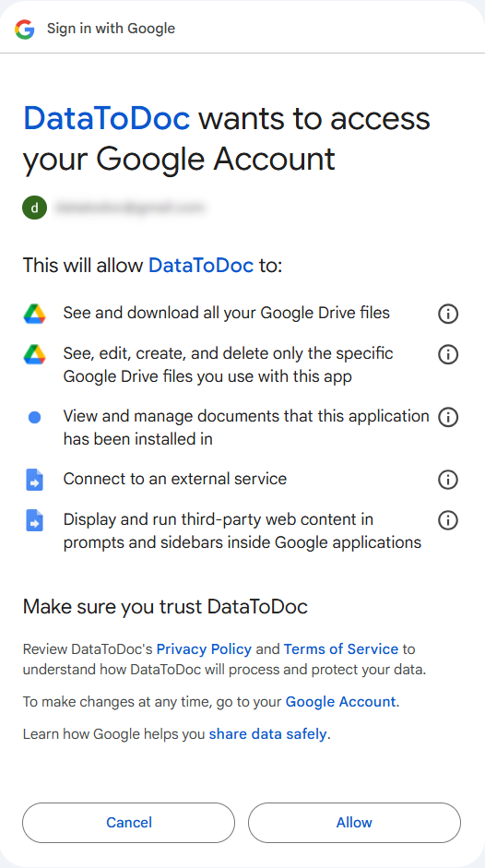Click DataToDoc link in 'This will allow'
Screen dimensions: 485x868
pyautogui.click(x=201, y=266)
